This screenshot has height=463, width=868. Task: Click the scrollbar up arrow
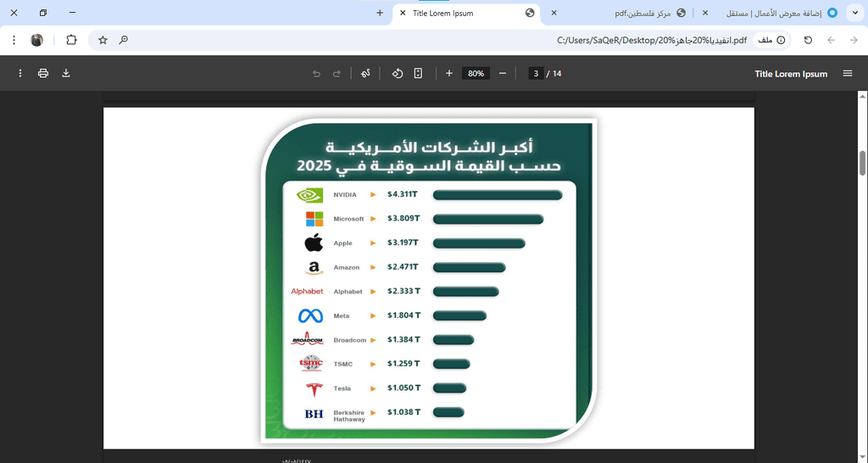[x=862, y=97]
